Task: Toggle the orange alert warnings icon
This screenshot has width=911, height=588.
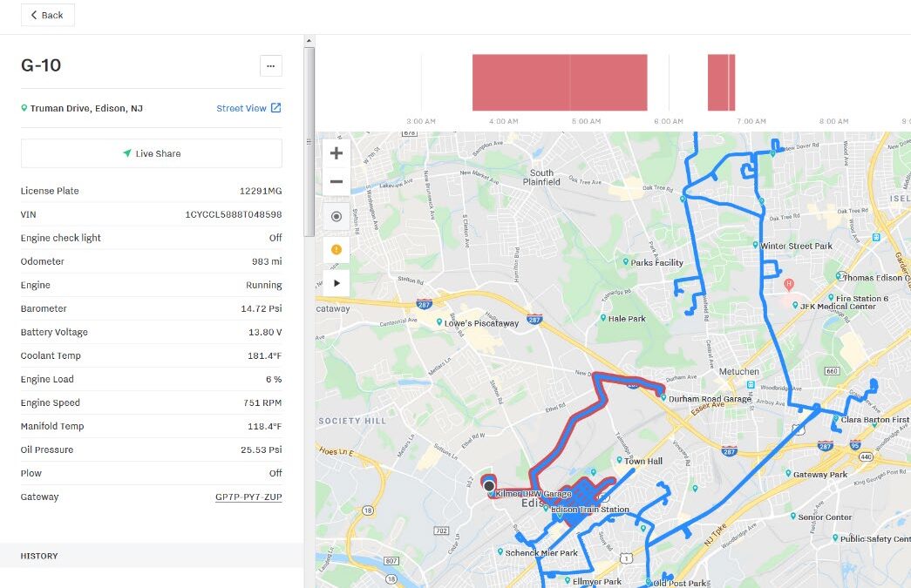Action: (336, 250)
